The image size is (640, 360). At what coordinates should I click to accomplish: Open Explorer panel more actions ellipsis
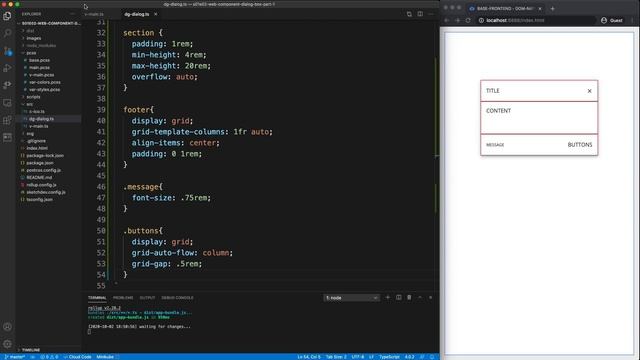click(73, 14)
